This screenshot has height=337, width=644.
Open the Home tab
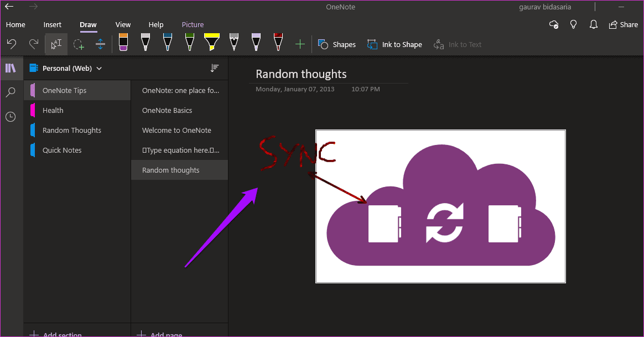click(x=15, y=25)
